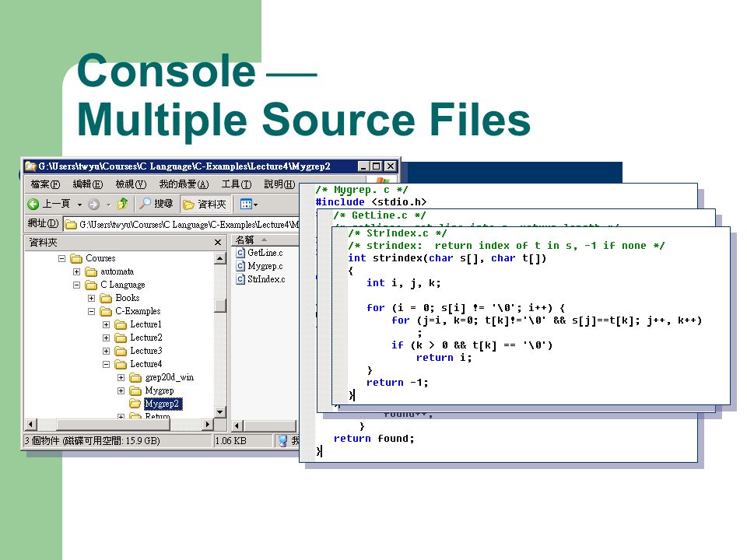The image size is (747, 560).
Task: Open the Back button history dropdown arrow
Action: pos(79,205)
